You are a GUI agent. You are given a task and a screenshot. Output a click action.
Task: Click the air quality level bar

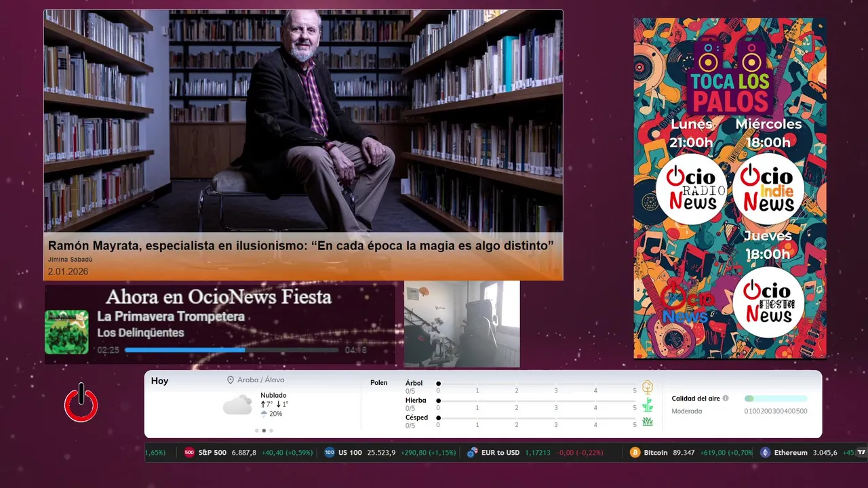click(776, 399)
